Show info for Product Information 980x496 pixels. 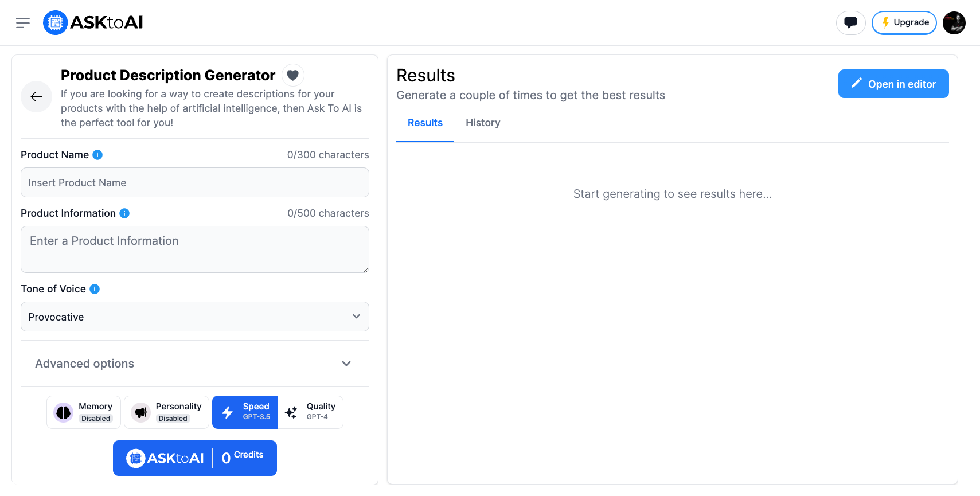[x=124, y=213]
